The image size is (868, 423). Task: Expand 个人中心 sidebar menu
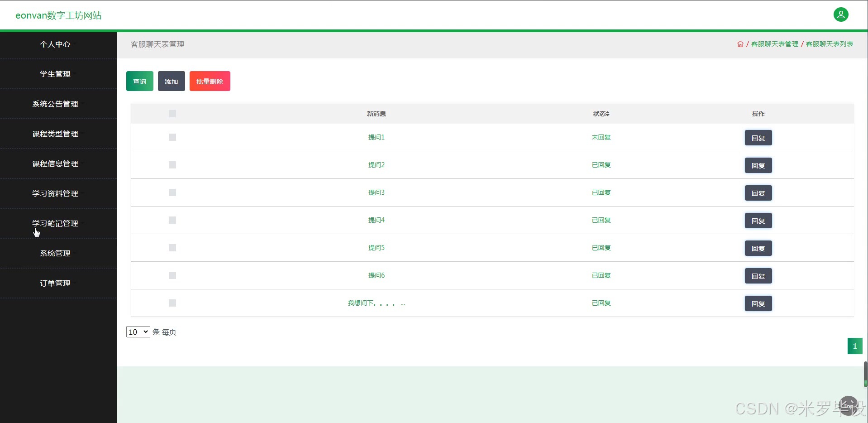pyautogui.click(x=58, y=44)
